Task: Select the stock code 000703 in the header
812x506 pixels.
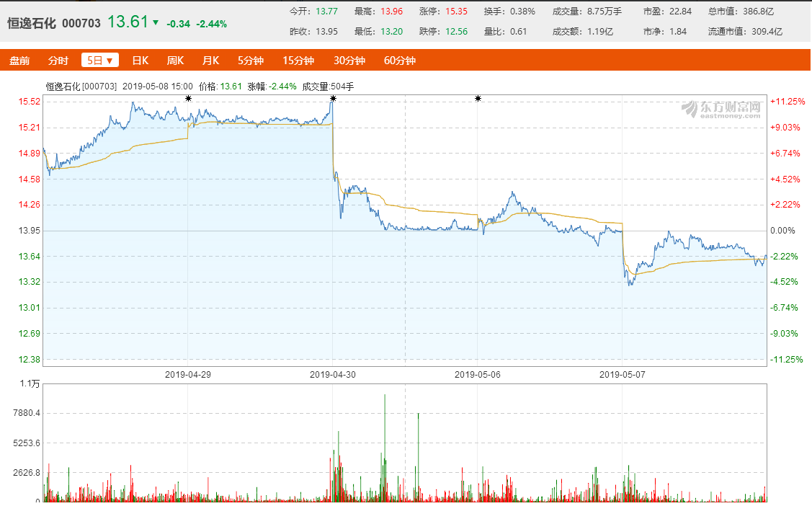Action: point(81,23)
